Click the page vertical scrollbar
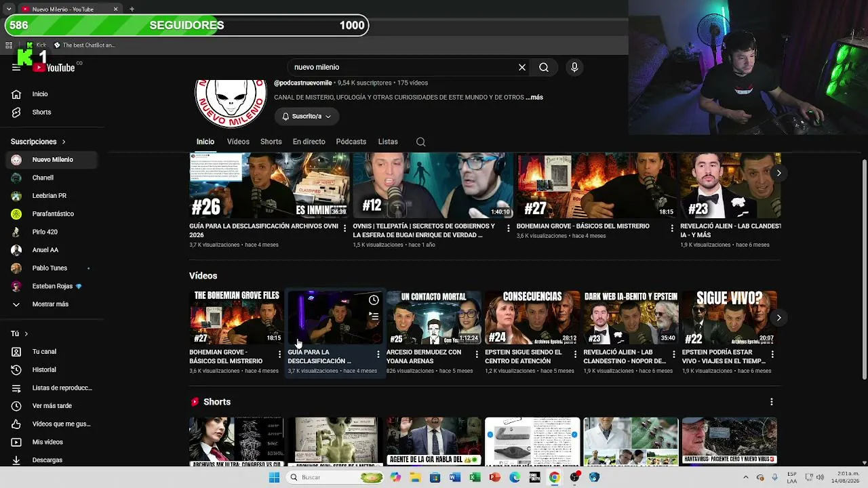The width and height of the screenshot is (868, 488). click(864, 270)
